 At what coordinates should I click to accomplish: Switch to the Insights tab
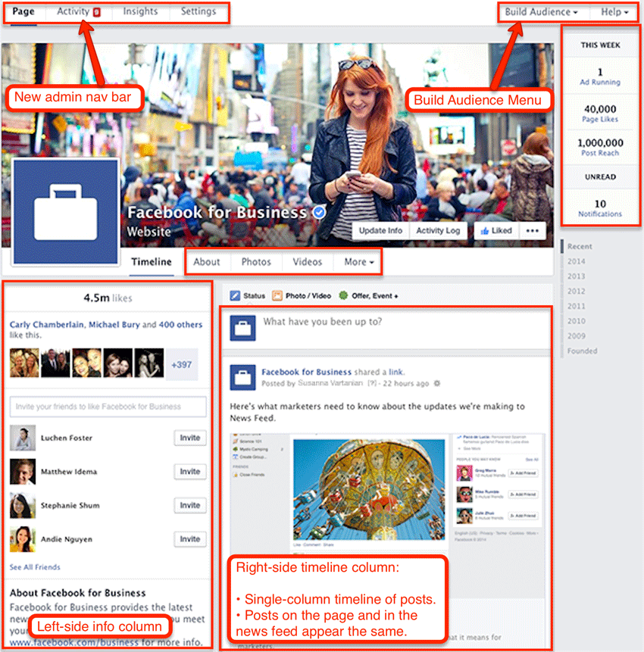pyautogui.click(x=140, y=11)
